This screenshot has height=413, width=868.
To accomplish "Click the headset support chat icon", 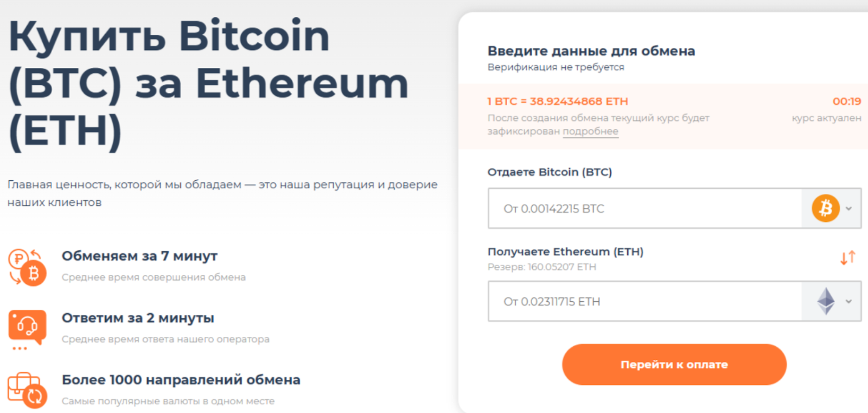I will [27, 327].
